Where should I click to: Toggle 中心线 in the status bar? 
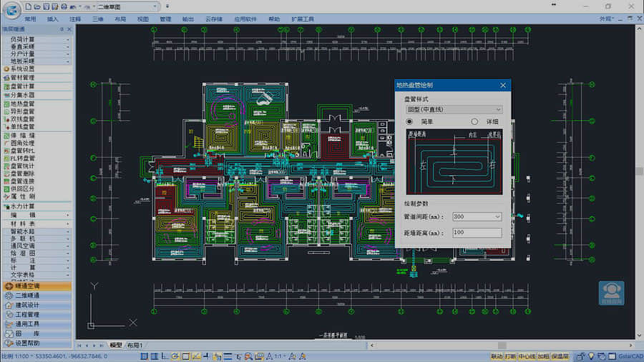point(526,356)
